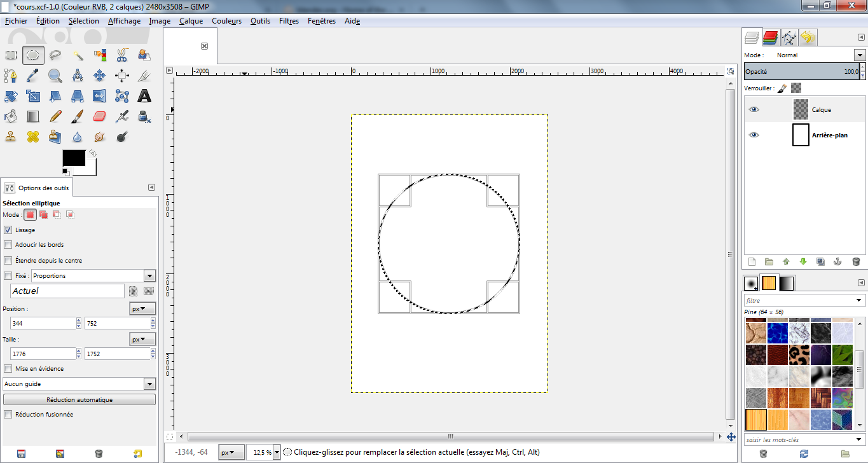Viewport: 868px width, 463px height.
Task: Click the Réduction automatique button
Action: click(79, 400)
